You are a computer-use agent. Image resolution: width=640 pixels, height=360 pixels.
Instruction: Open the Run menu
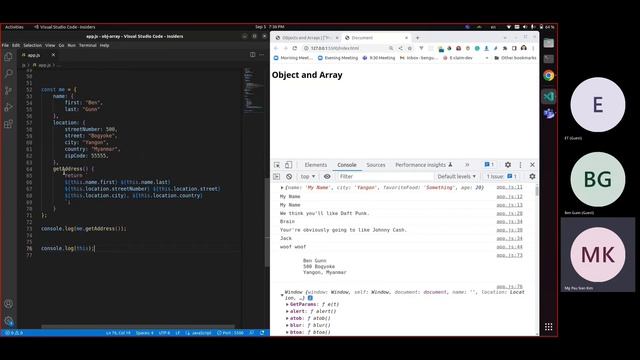(x=71, y=45)
